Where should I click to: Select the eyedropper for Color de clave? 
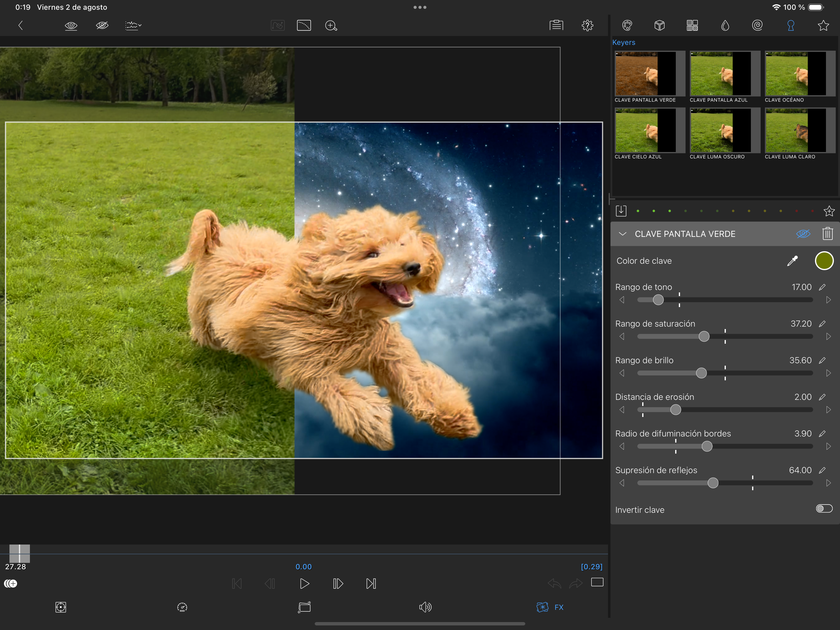[x=792, y=261]
